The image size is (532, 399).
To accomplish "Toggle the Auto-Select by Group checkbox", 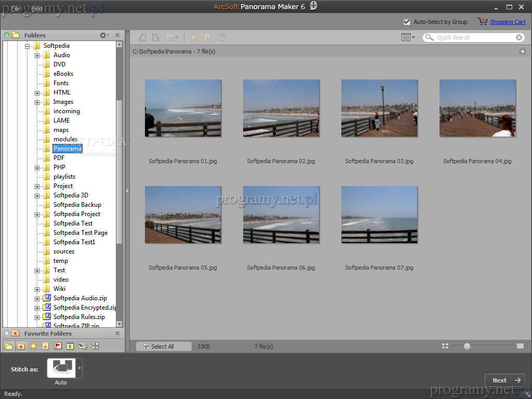I will tap(407, 22).
